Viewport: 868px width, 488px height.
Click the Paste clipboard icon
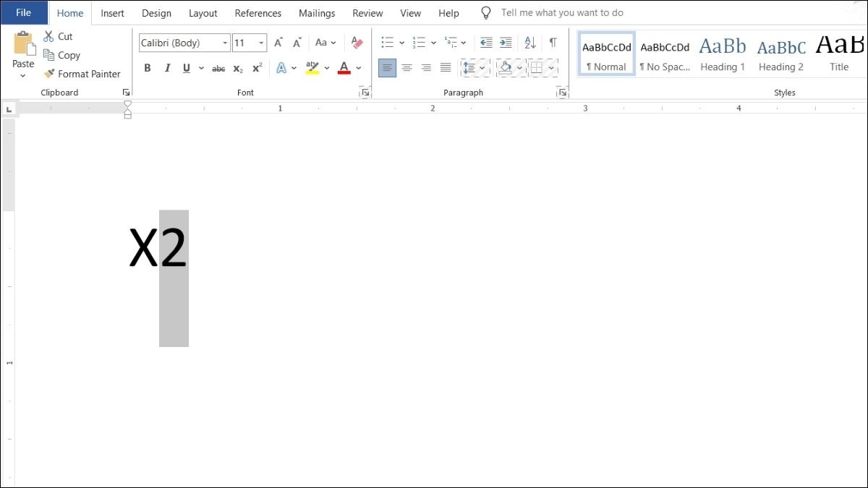pyautogui.click(x=23, y=43)
